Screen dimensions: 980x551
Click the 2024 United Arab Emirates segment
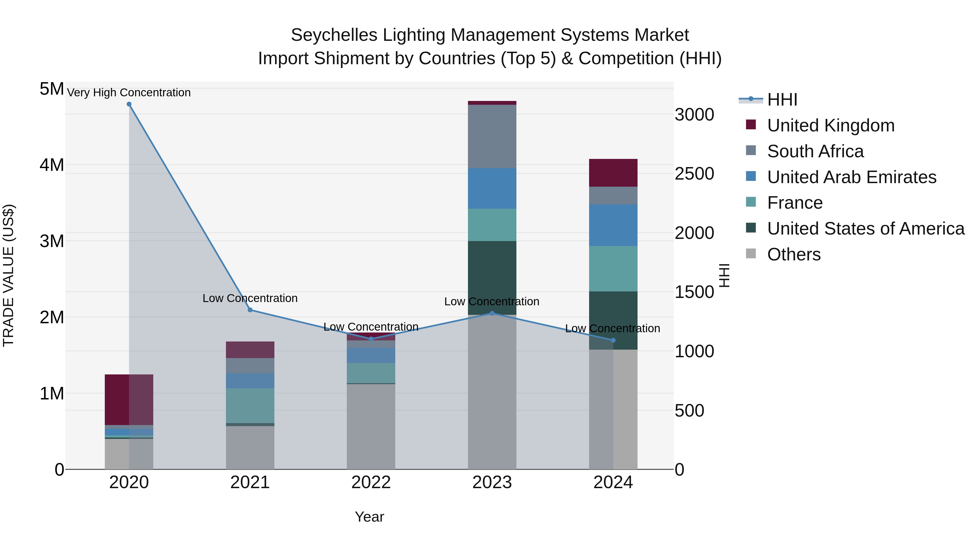613,225
